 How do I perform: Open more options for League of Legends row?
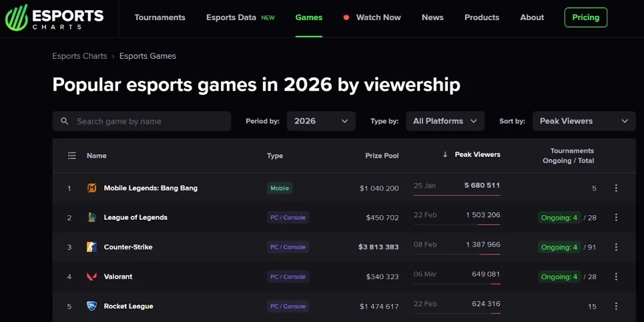click(x=616, y=218)
